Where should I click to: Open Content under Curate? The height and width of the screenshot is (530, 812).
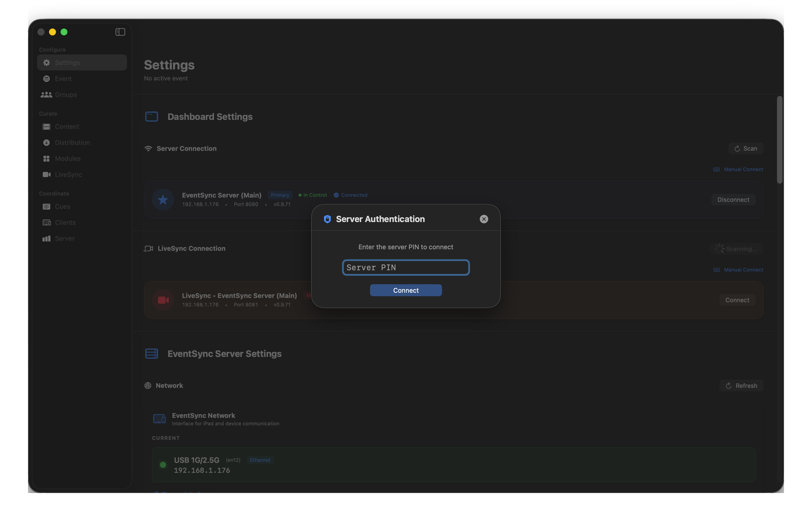point(82,126)
